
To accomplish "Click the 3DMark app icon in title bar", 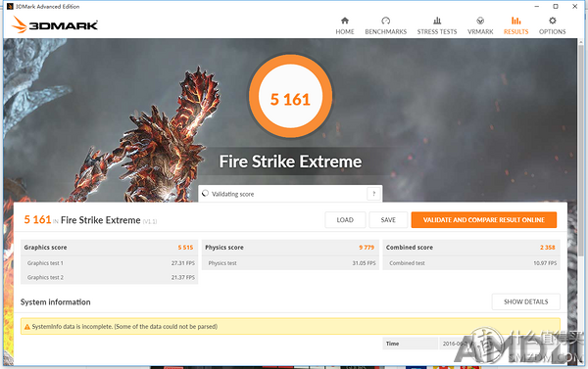I will [x=10, y=7].
